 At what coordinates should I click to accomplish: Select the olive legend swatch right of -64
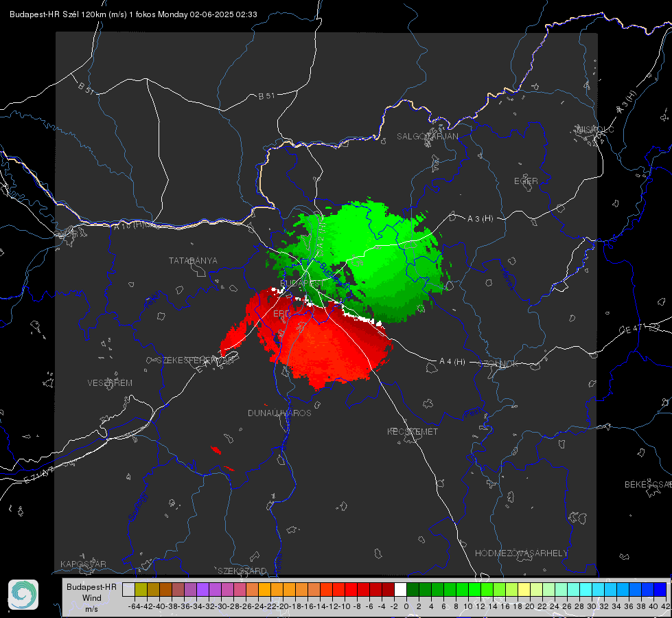click(x=141, y=589)
